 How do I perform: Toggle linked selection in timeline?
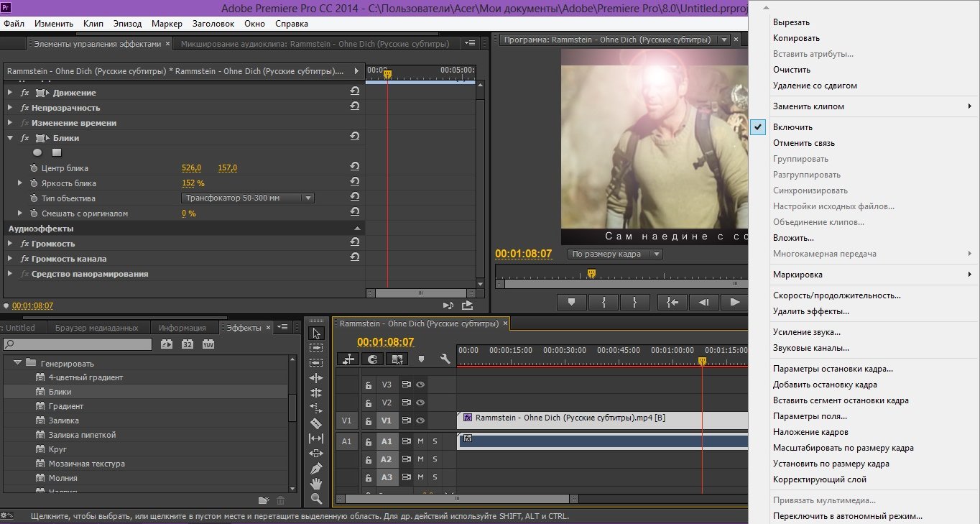click(x=397, y=359)
